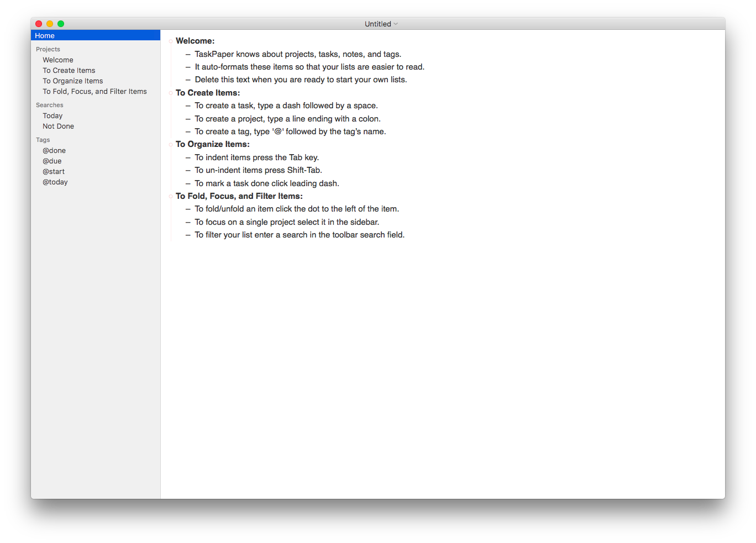Select the @start tag filter
The image size is (756, 543).
pyautogui.click(x=53, y=171)
